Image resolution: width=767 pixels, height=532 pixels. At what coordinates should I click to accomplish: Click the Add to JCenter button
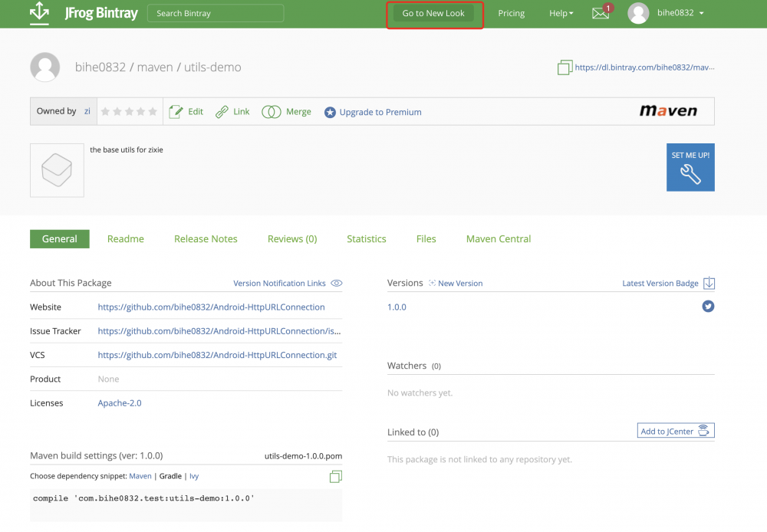tap(676, 430)
